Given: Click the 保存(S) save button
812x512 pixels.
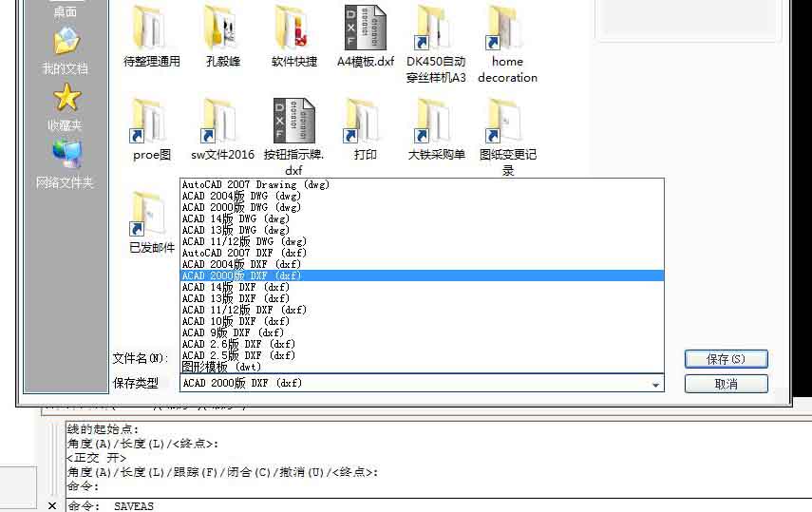Looking at the screenshot, I should [x=726, y=359].
